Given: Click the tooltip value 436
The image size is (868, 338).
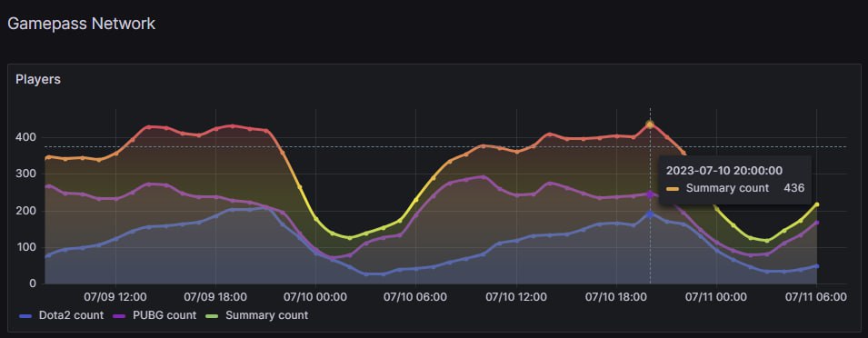Looking at the screenshot, I should [x=793, y=188].
